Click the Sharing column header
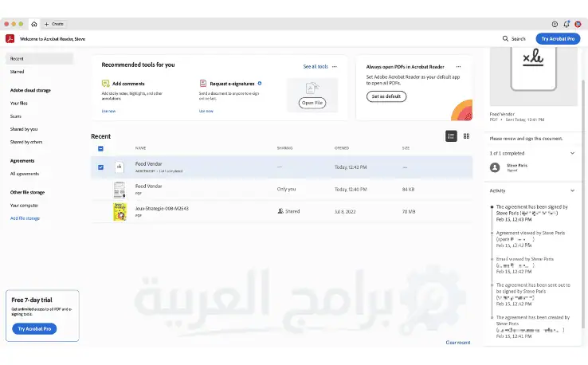The image size is (588, 365). (x=284, y=148)
